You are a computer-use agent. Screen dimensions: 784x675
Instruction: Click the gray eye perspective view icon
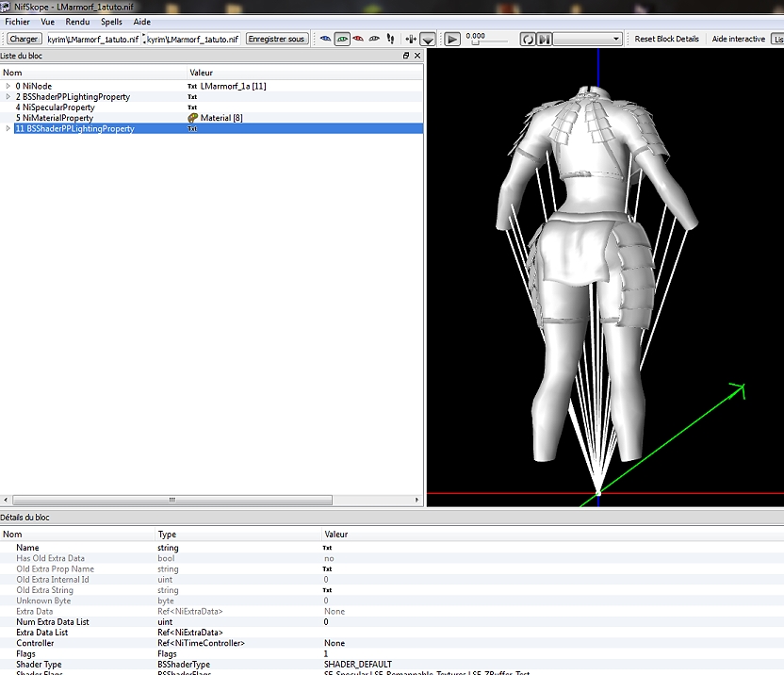[374, 39]
